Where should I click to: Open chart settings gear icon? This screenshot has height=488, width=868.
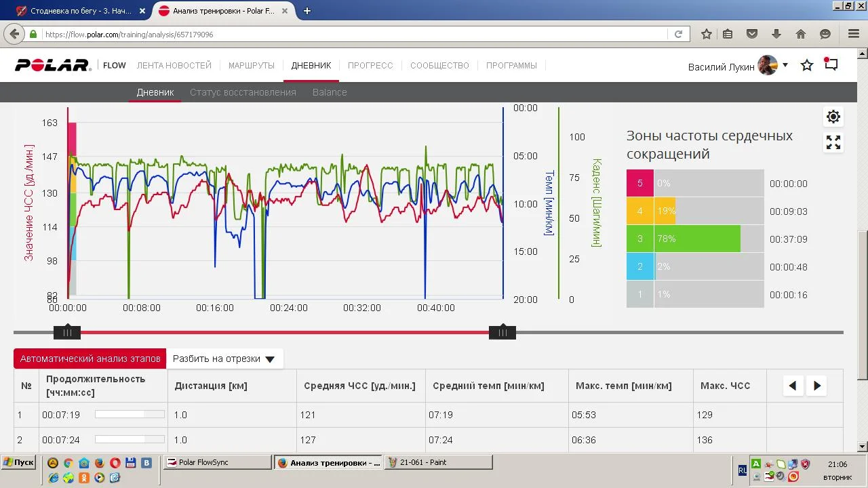833,117
